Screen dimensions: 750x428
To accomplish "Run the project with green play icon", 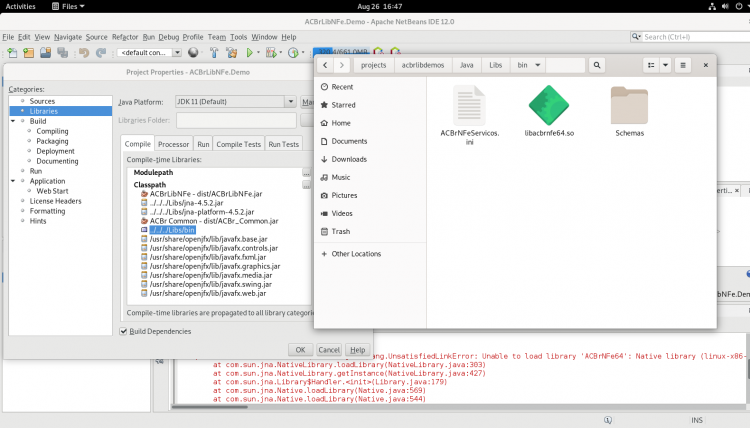I will [x=249, y=53].
